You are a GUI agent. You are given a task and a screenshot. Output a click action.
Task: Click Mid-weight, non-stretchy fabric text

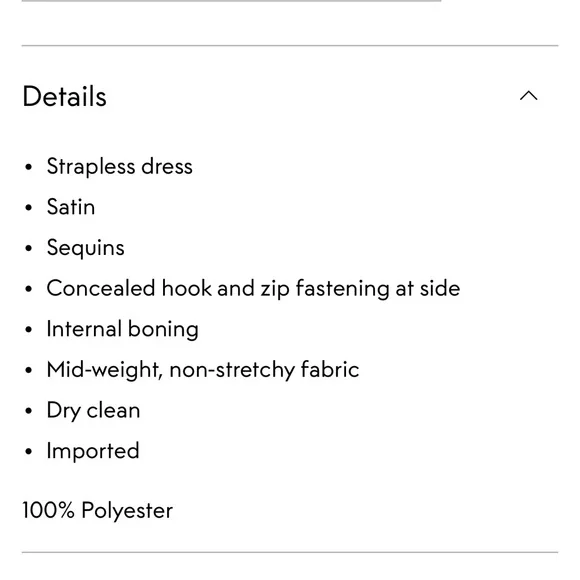point(203,370)
